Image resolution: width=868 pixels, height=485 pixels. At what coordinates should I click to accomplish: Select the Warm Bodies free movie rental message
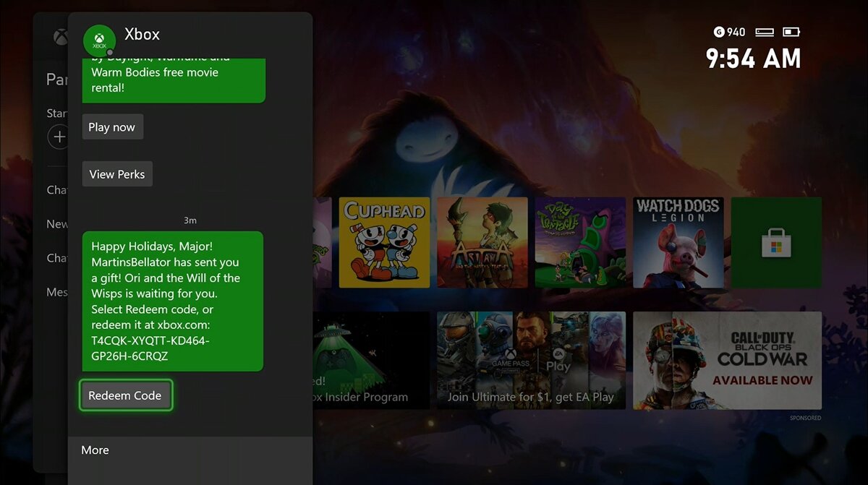pos(174,80)
